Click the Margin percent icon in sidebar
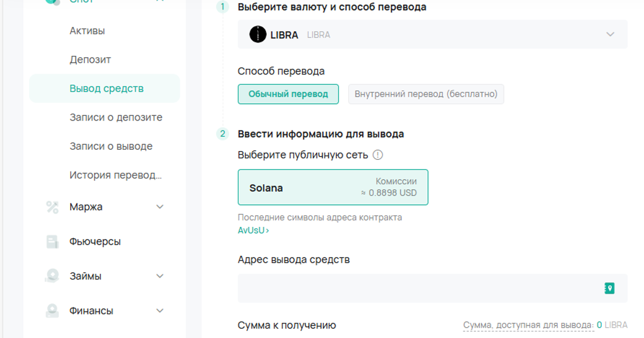The image size is (644, 338). coord(52,207)
